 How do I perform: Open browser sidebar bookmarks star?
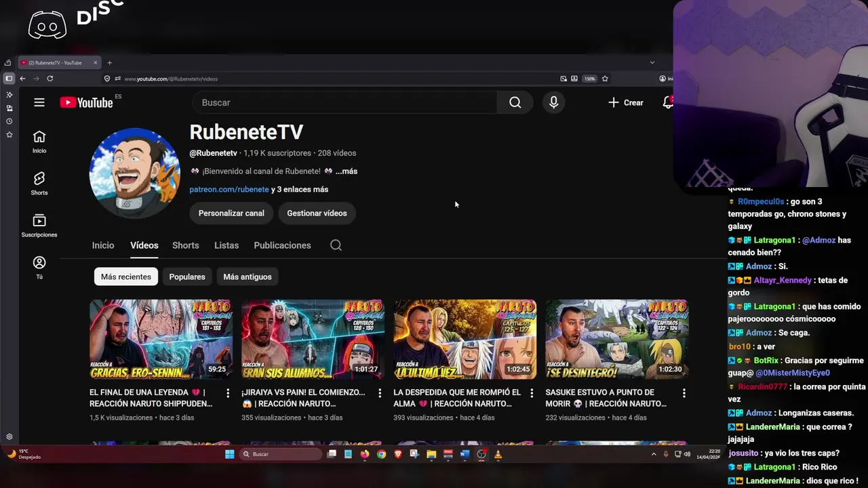pos(9,135)
